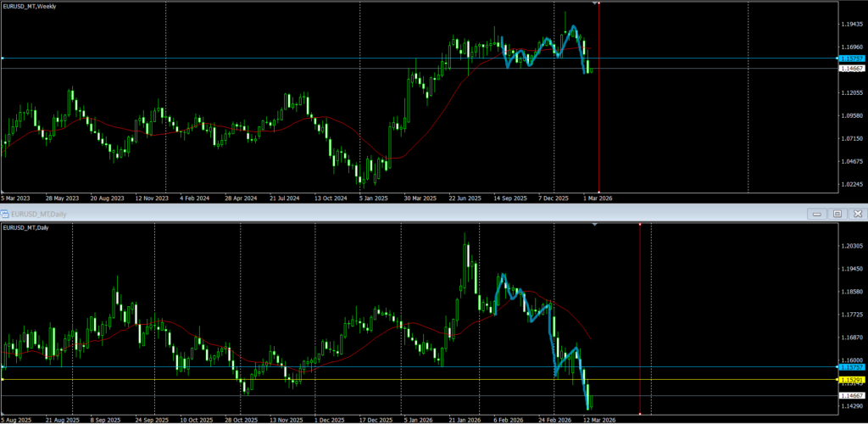Click the left handle of blue horizontal line, Weekly chart
This screenshot has width=868, height=424.
pyautogui.click(x=3, y=59)
